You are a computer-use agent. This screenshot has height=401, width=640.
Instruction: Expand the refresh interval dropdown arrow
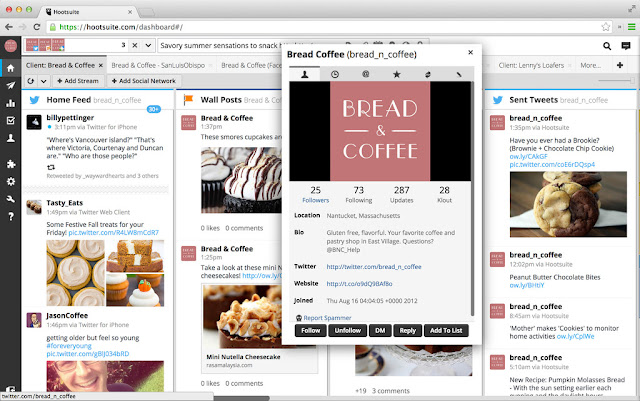pos(43,81)
